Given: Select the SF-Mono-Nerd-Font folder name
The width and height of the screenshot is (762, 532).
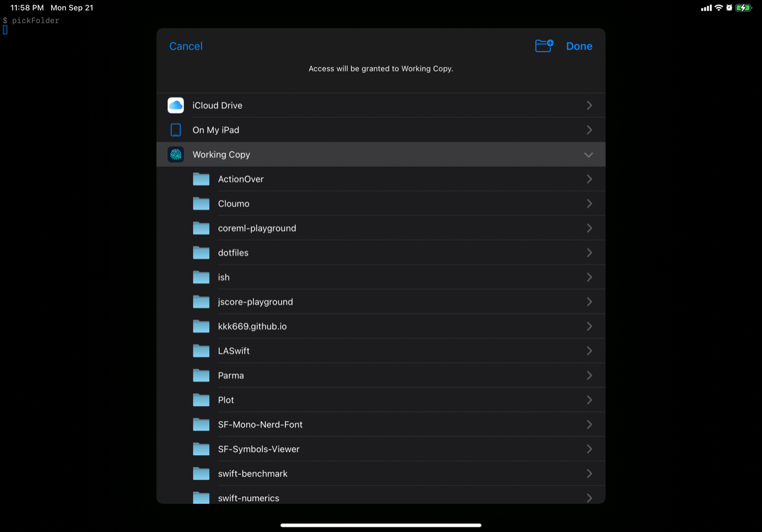Looking at the screenshot, I should [260, 425].
